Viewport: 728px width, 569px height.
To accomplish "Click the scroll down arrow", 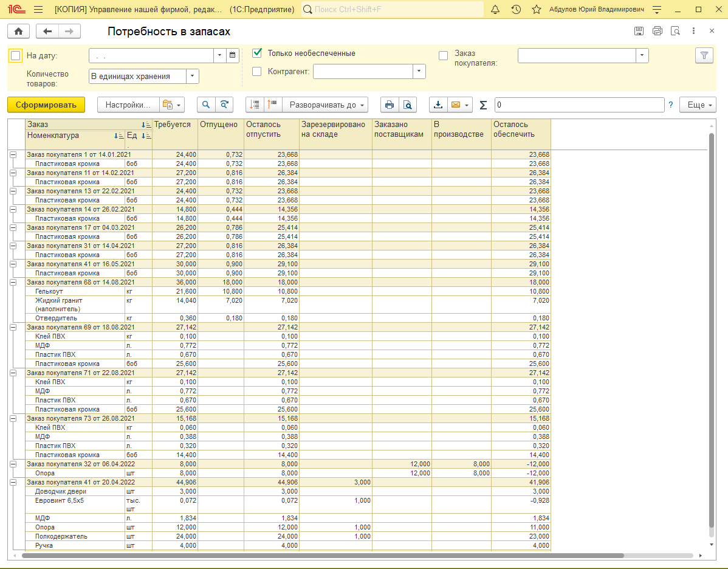I will click(712, 545).
